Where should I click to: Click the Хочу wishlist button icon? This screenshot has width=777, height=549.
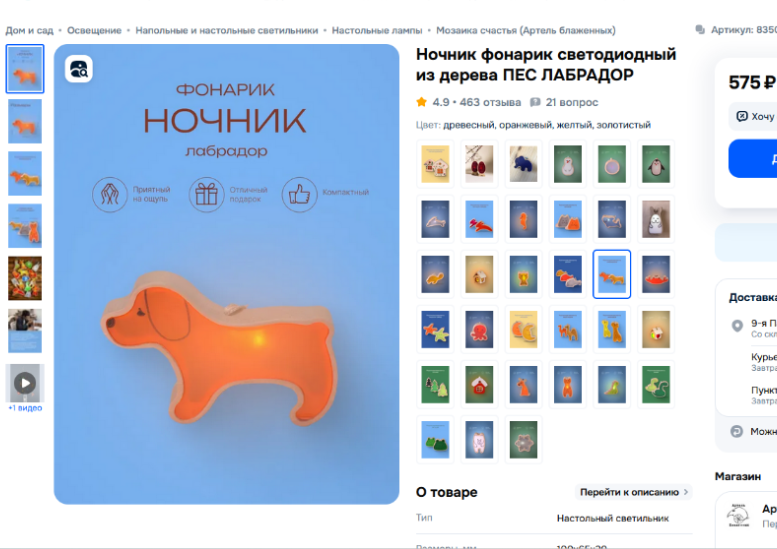point(742,116)
